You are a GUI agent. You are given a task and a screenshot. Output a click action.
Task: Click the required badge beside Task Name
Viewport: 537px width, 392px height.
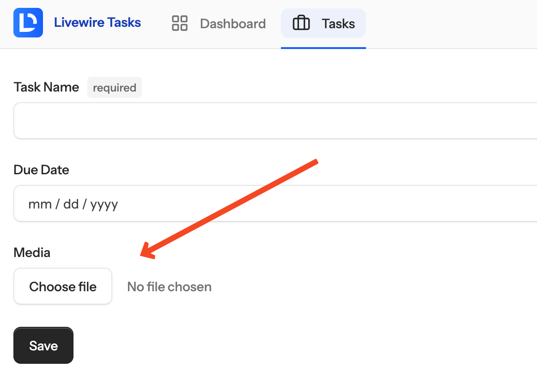click(x=115, y=87)
